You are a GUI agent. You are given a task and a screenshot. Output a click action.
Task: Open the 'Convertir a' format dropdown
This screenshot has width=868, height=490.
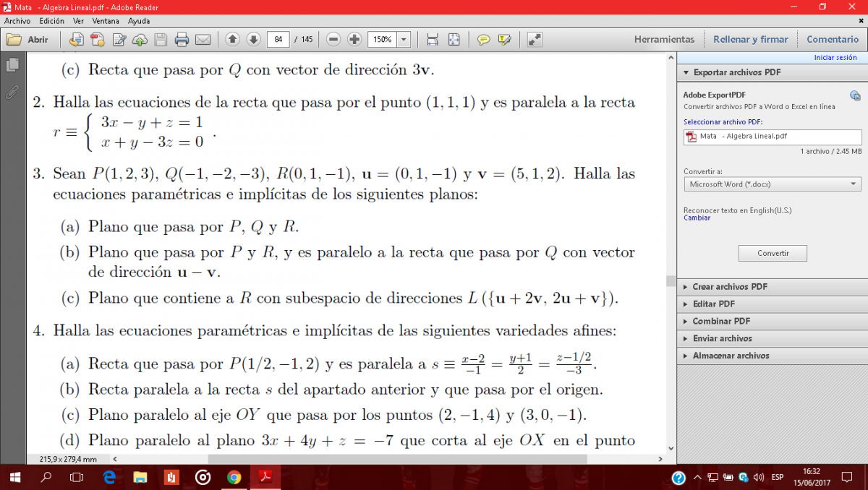pos(772,184)
